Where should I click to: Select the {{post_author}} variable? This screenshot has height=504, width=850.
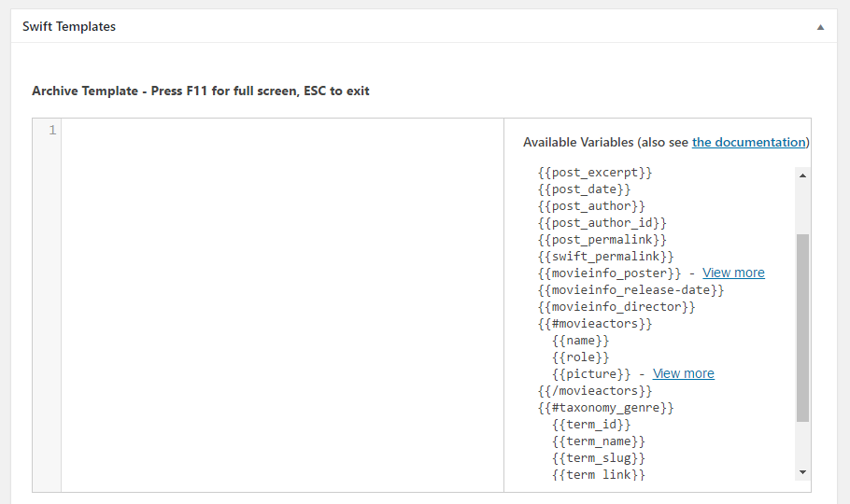[591, 206]
